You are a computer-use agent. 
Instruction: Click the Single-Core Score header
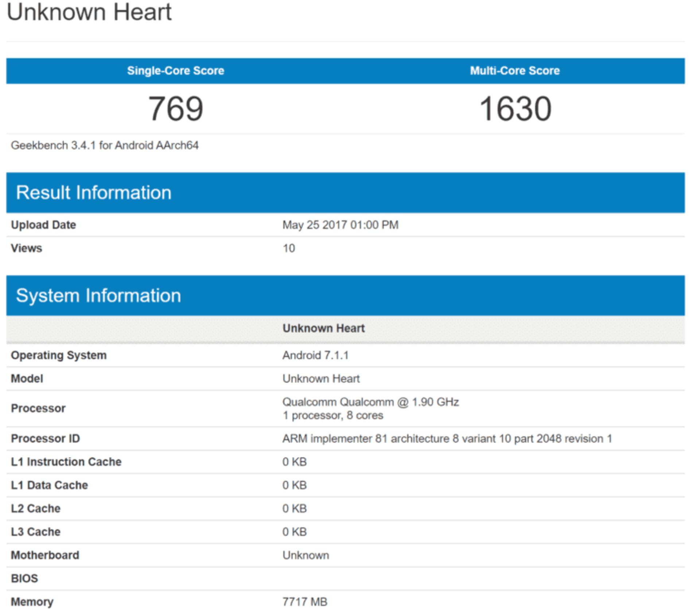175,71
